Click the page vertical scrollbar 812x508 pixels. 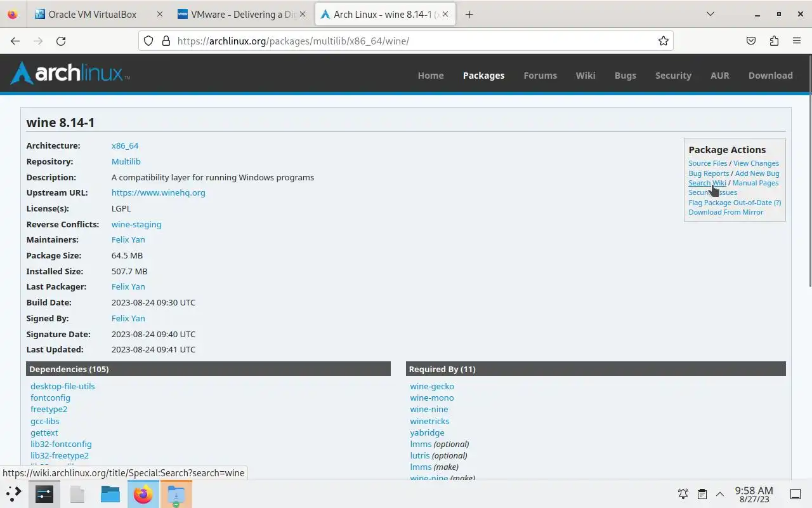point(809,171)
